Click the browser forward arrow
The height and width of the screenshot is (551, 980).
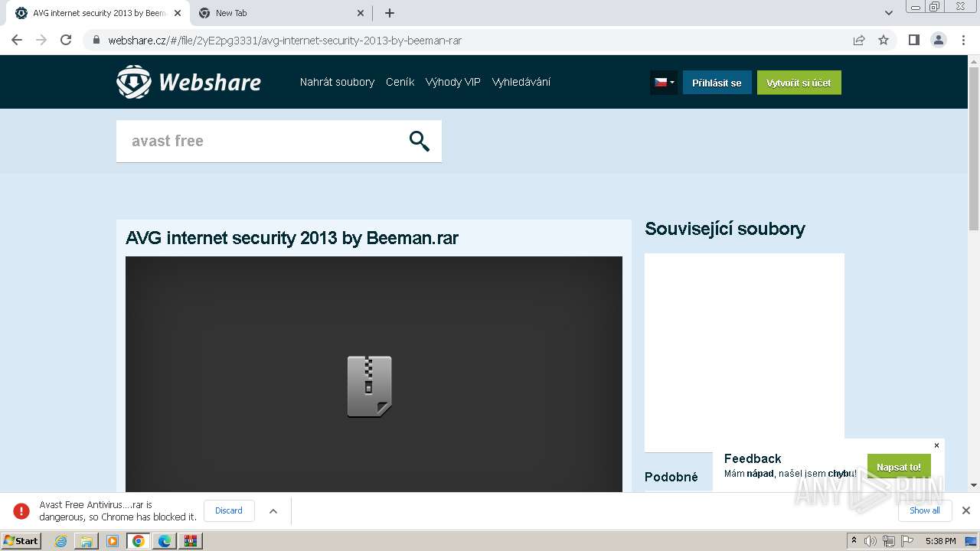[x=41, y=40]
